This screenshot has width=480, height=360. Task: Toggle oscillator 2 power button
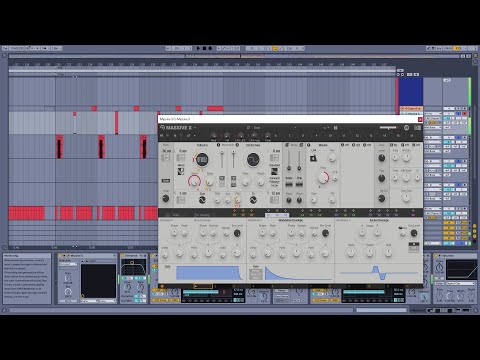(237, 145)
